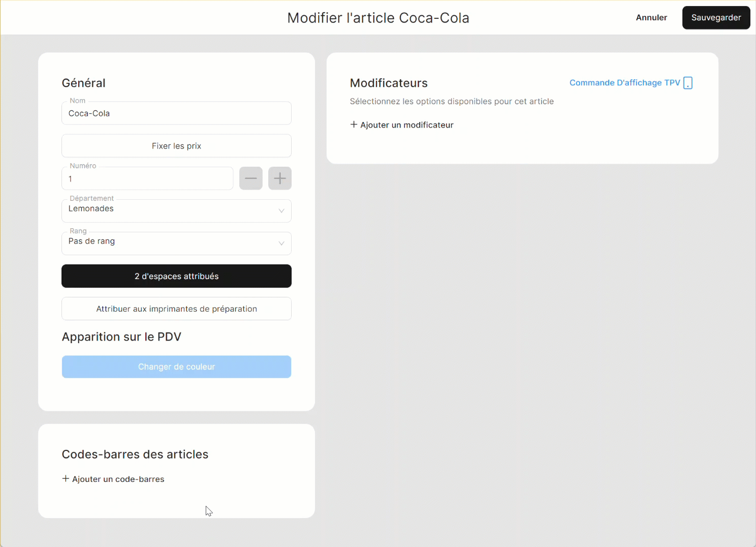This screenshot has height=547, width=756.
Task: Focus the Nom field containing Coca-Cola
Action: click(176, 113)
